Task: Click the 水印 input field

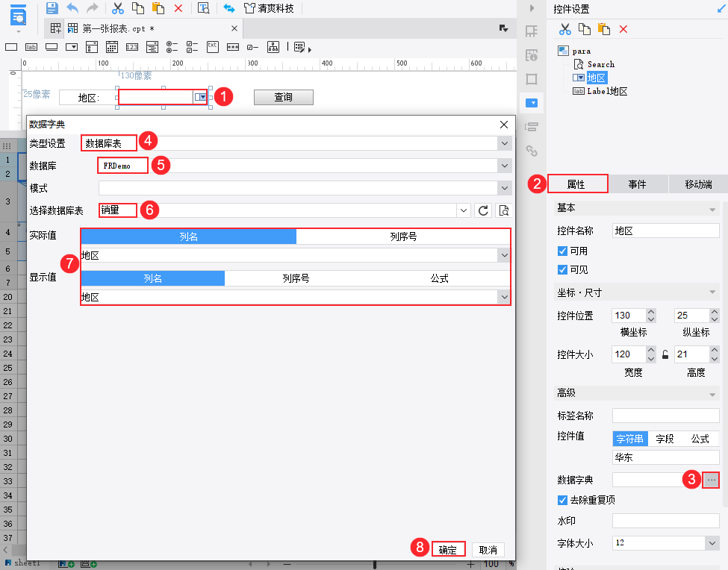Action: point(665,521)
